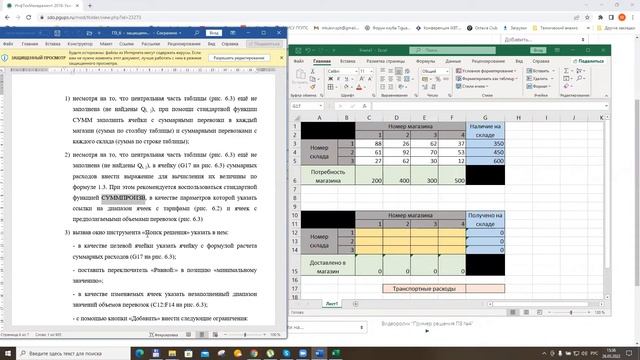640x360 pixels.
Task: Click Merge and Center icon in Excel
Action: coord(408,79)
